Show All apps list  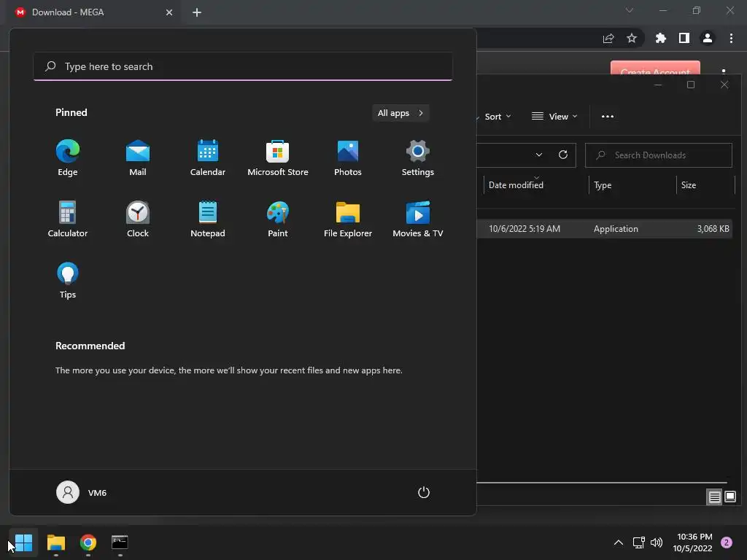[x=400, y=113]
